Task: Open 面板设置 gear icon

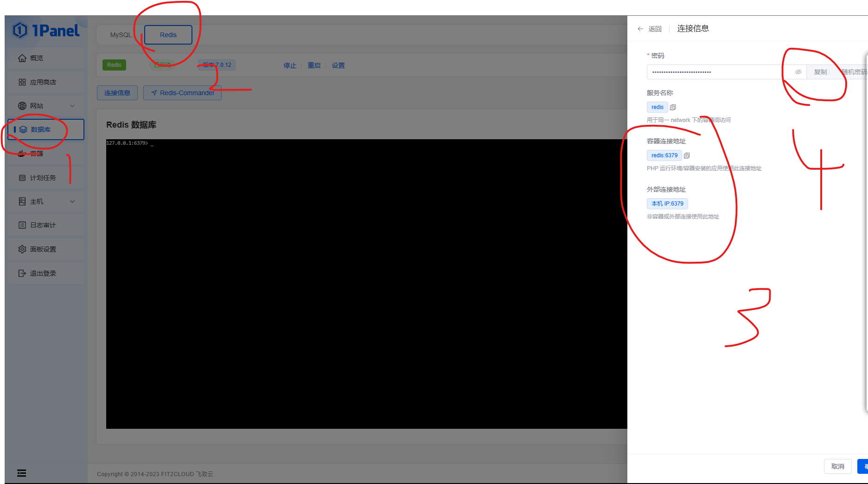Action: click(22, 249)
